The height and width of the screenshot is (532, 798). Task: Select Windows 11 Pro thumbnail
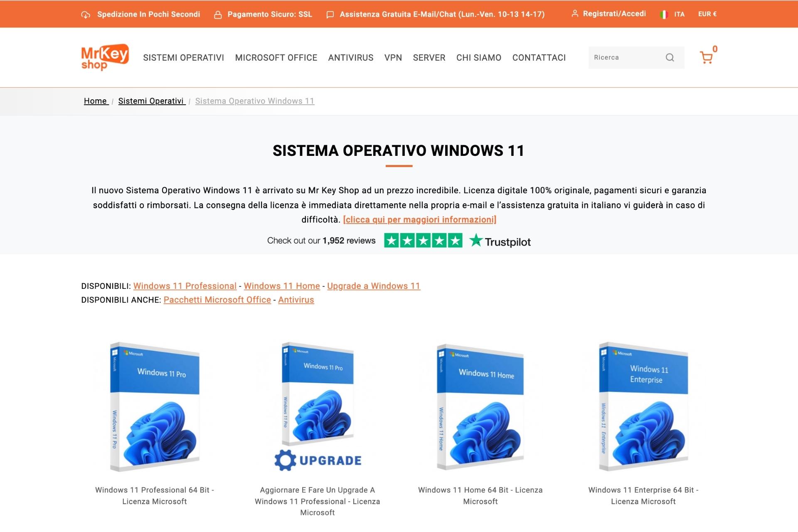154,406
